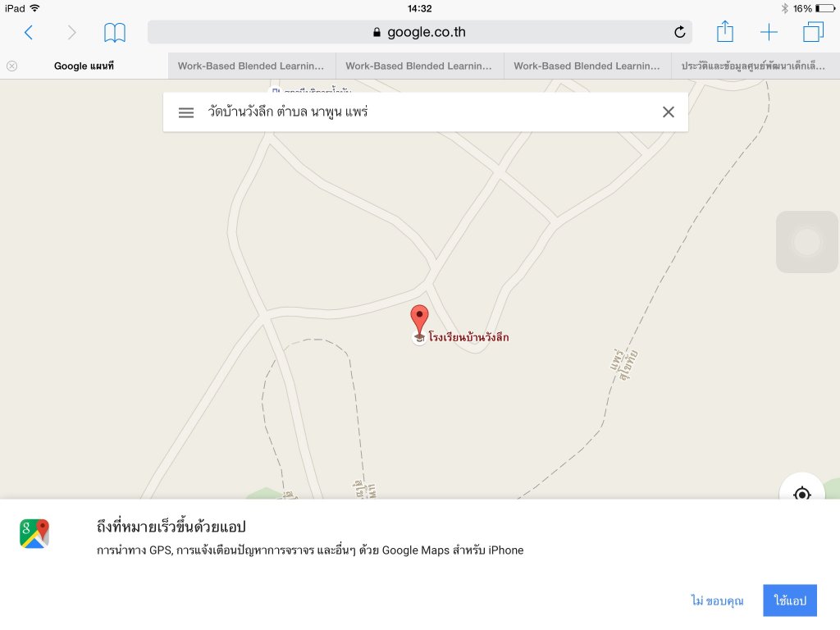Screen dimensions: 840x630
Task: Add a new tab with plus icon
Action: (769, 32)
